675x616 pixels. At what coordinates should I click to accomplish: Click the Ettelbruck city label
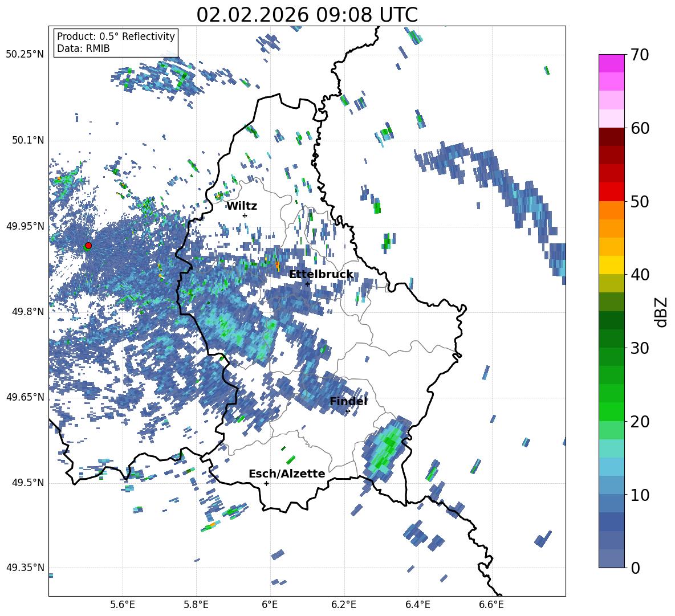pyautogui.click(x=321, y=275)
